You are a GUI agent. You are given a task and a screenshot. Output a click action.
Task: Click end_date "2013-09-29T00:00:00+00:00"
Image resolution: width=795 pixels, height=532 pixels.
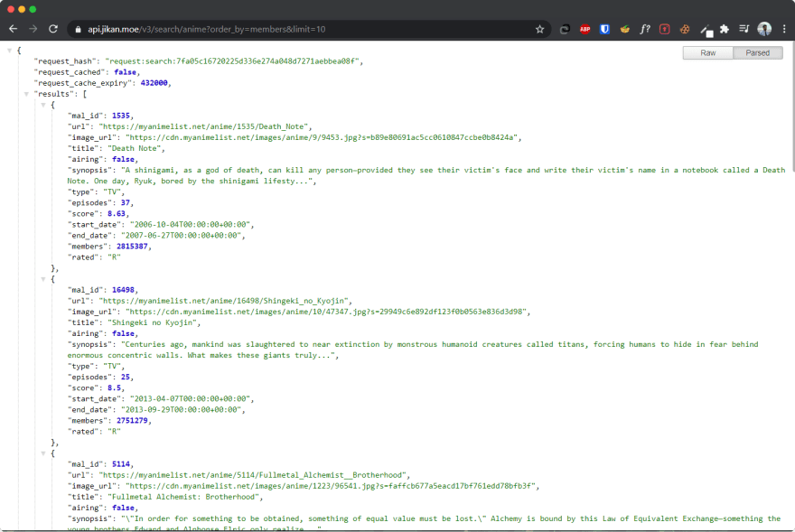coord(182,410)
